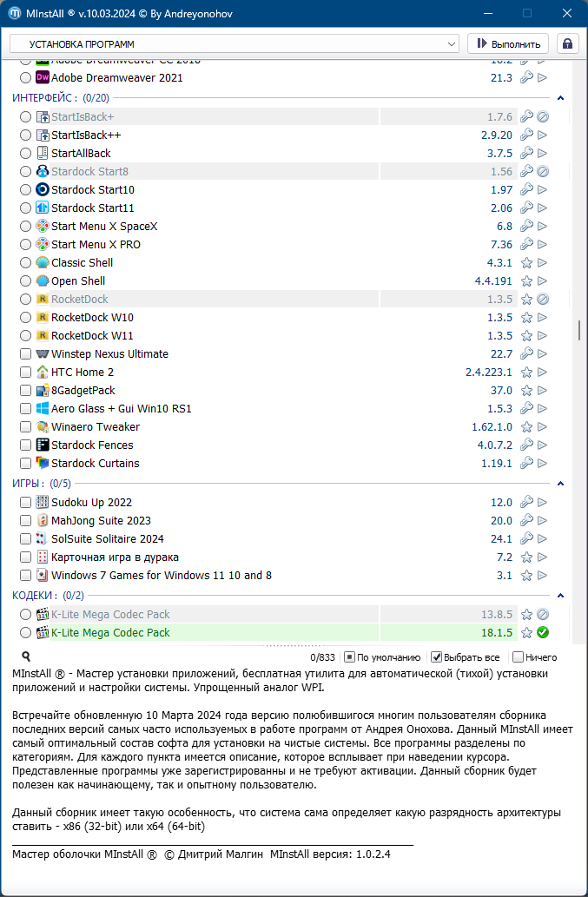Enable the MahJong Suite 2023 checkbox
Image resolution: width=588 pixels, height=897 pixels.
coord(25,521)
